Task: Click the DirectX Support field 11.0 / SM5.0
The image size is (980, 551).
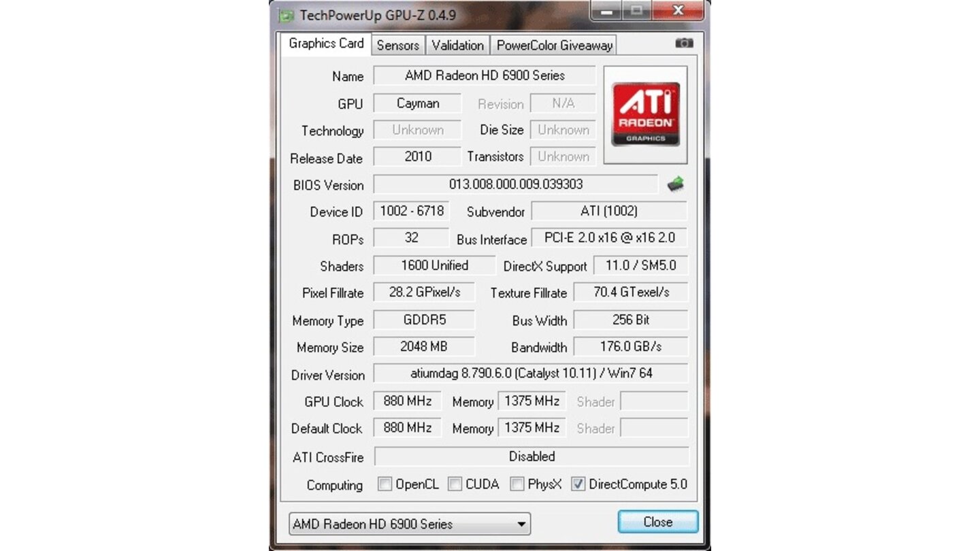Action: pyautogui.click(x=640, y=265)
